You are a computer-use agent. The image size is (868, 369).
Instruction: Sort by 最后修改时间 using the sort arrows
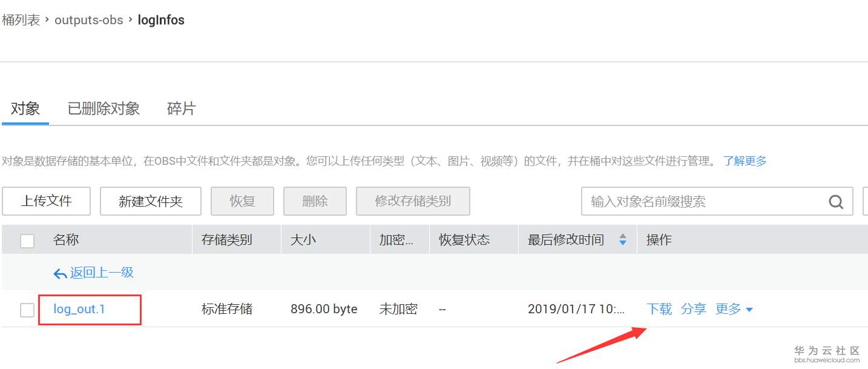623,240
